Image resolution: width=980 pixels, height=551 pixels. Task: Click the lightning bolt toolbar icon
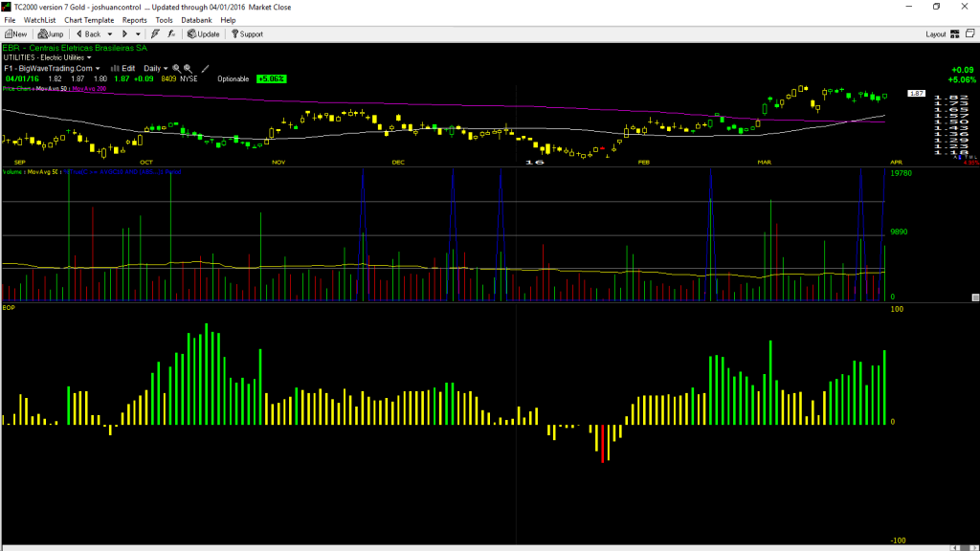(156, 34)
